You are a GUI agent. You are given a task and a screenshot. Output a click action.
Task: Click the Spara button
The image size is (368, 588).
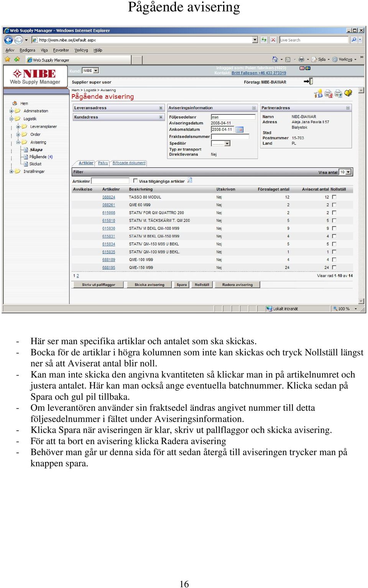182,284
